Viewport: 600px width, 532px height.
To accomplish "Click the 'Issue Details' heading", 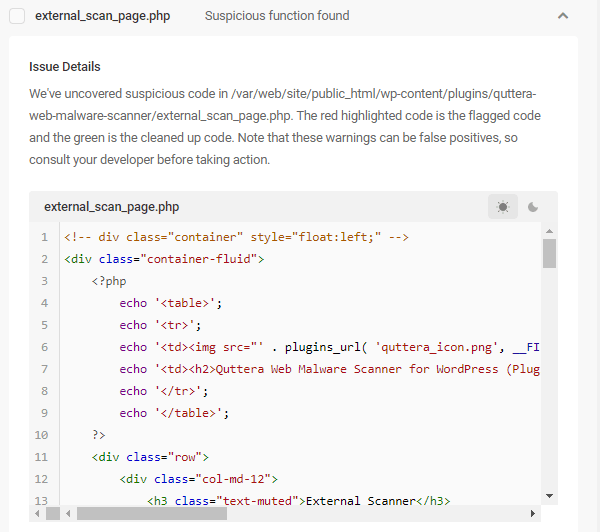I will point(64,67).
